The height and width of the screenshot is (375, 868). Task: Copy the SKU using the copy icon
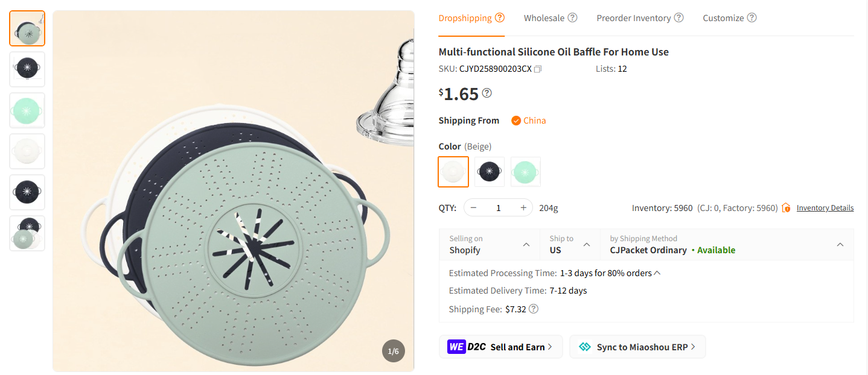click(x=537, y=69)
